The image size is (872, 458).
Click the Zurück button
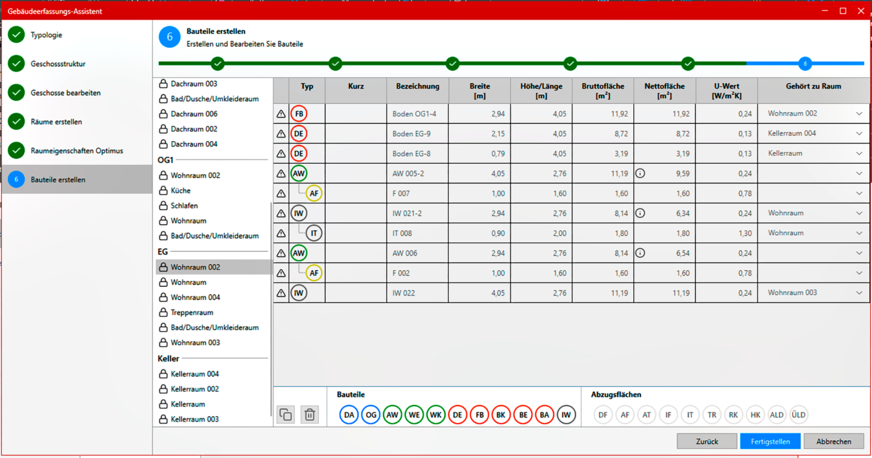pyautogui.click(x=707, y=441)
